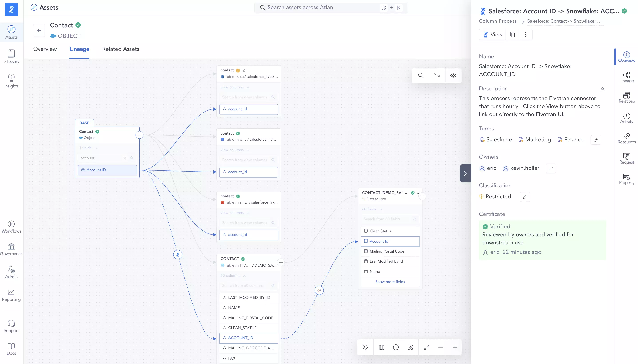This screenshot has height=364, width=638.
Task: Open the Support sidebar section
Action: point(11,326)
